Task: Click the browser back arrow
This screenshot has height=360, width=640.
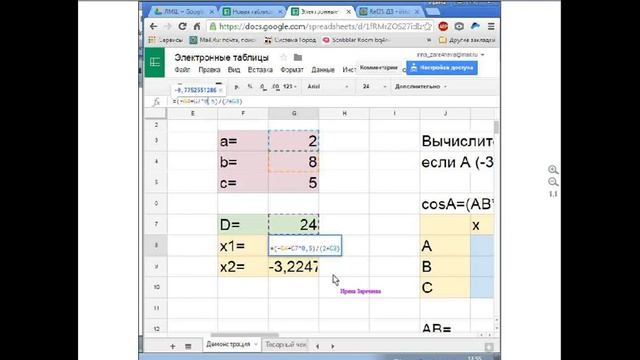Action: [x=153, y=27]
